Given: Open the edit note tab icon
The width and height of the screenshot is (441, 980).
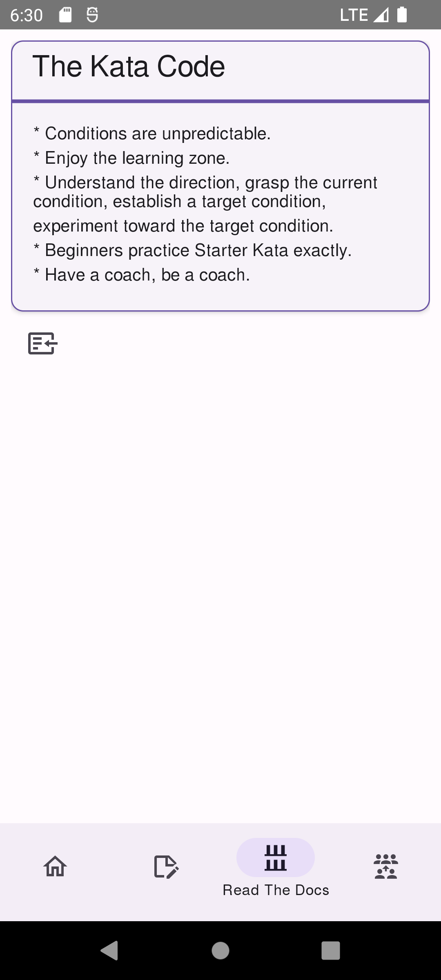Looking at the screenshot, I should click(166, 866).
